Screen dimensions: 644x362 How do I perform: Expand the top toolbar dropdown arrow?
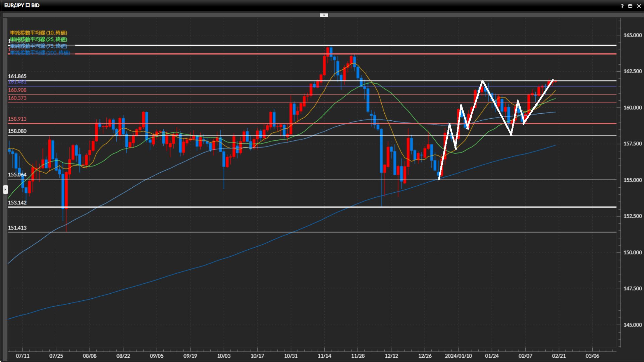pos(324,15)
